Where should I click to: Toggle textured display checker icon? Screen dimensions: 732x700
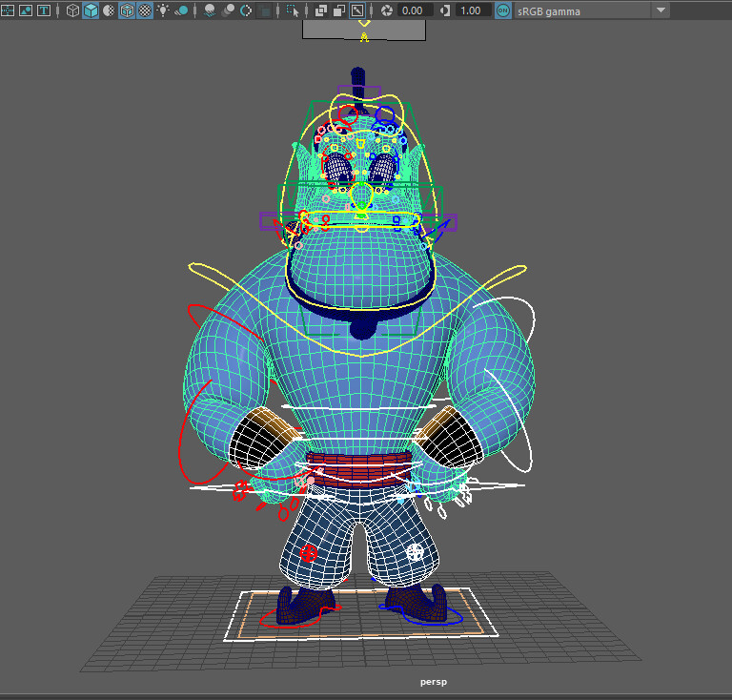(145, 10)
